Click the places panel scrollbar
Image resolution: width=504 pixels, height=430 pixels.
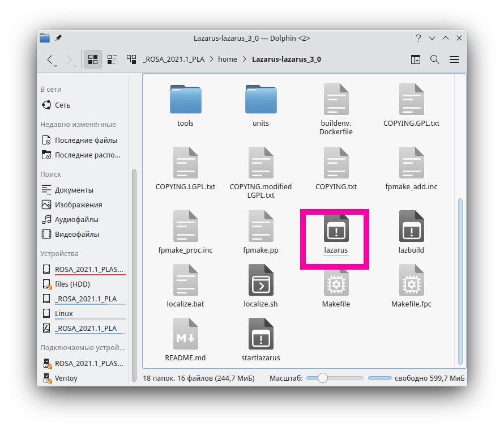click(x=134, y=276)
